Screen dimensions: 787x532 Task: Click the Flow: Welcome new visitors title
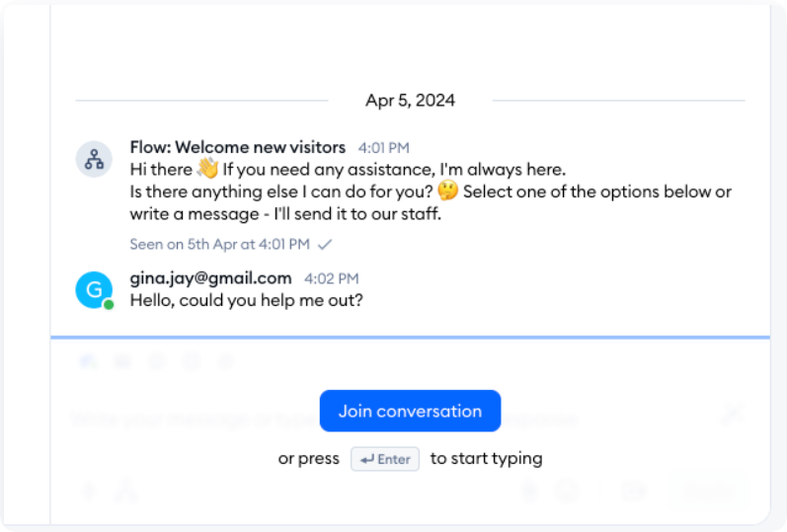(237, 147)
